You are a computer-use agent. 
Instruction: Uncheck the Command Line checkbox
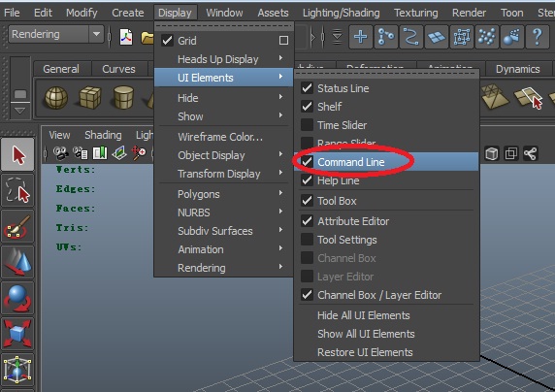pos(307,162)
